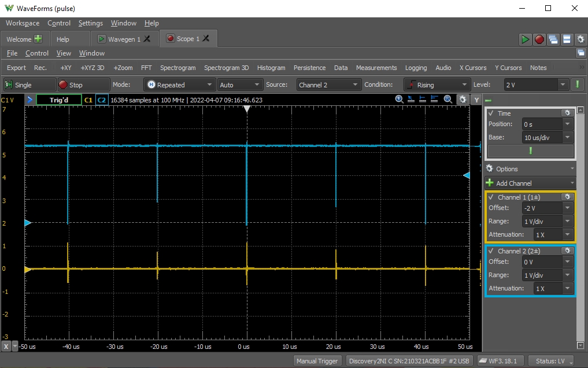Open the Mode Repeated dropdown

click(180, 85)
